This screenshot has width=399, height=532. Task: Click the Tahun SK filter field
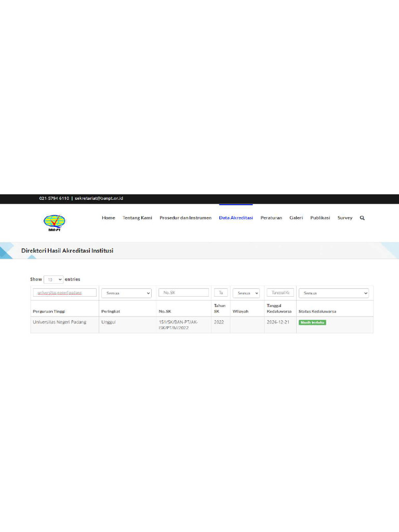pos(221,292)
